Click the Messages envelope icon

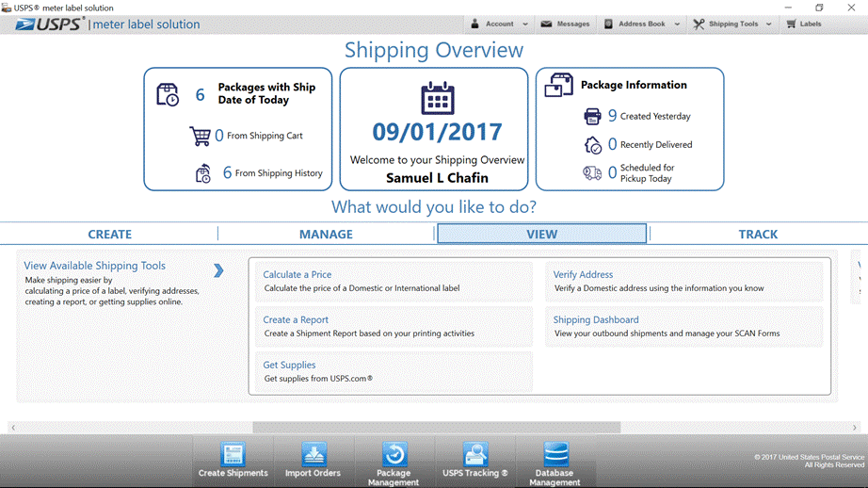[546, 24]
